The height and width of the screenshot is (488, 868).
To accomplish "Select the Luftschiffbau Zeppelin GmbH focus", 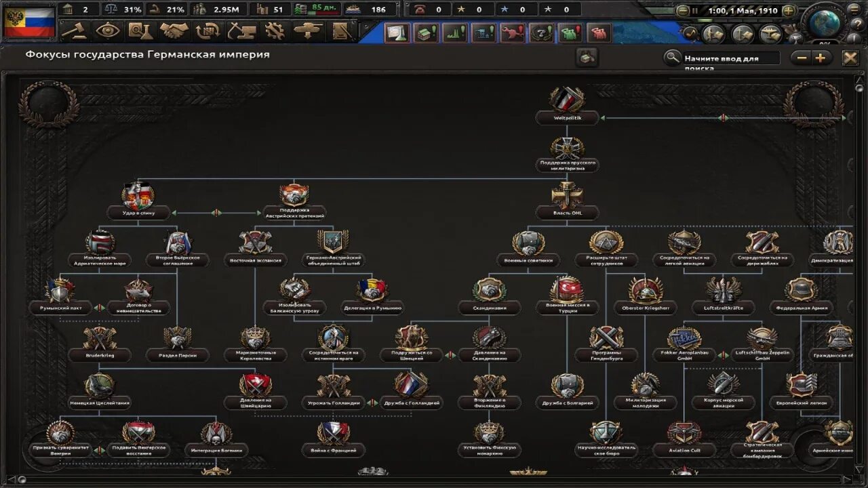I will (762, 344).
